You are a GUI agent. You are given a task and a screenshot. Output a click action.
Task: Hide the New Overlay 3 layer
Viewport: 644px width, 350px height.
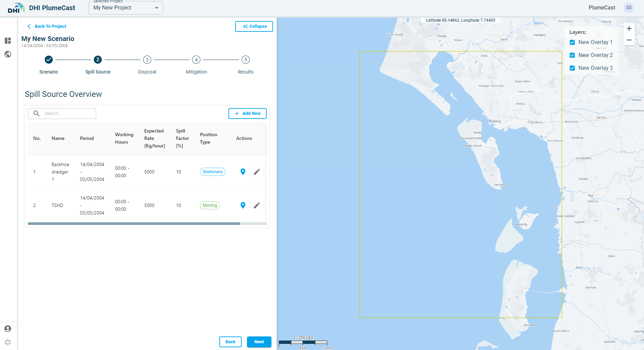click(x=572, y=68)
